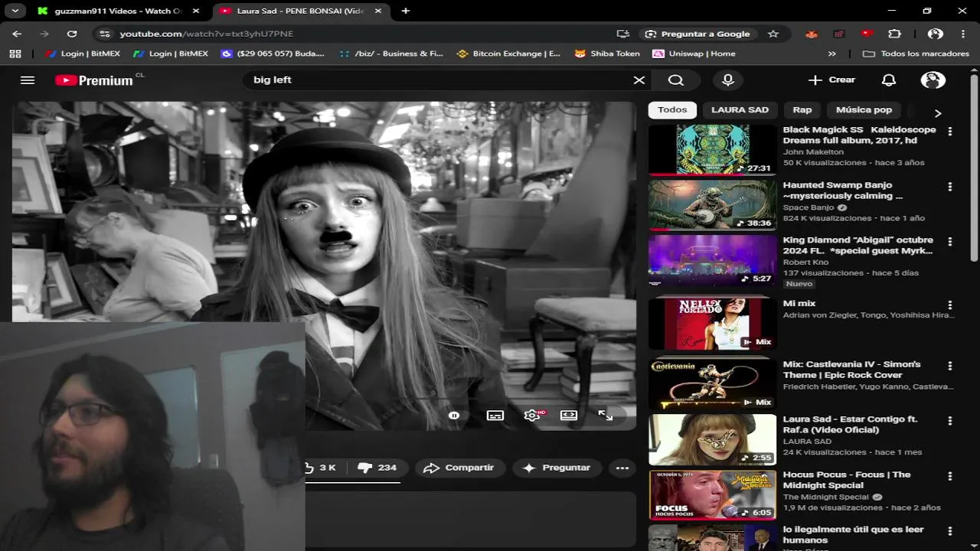This screenshot has width=980, height=551.
Task: Open options for Haunted Swamp Banjo video
Action: click(950, 187)
